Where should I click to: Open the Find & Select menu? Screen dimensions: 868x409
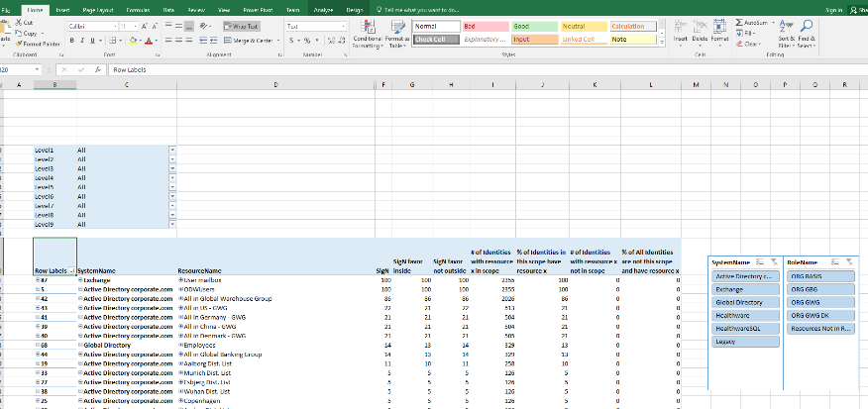tap(807, 35)
